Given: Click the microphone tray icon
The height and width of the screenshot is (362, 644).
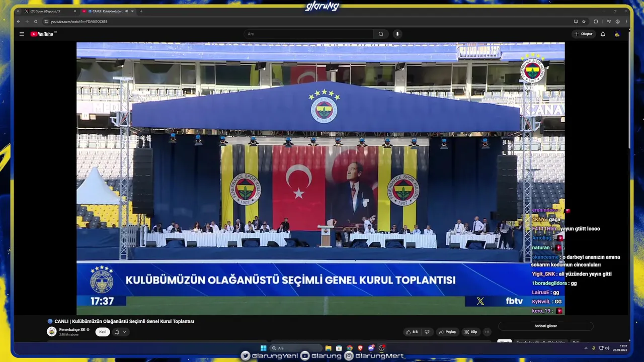Looking at the screenshot, I should pyautogui.click(x=594, y=348).
